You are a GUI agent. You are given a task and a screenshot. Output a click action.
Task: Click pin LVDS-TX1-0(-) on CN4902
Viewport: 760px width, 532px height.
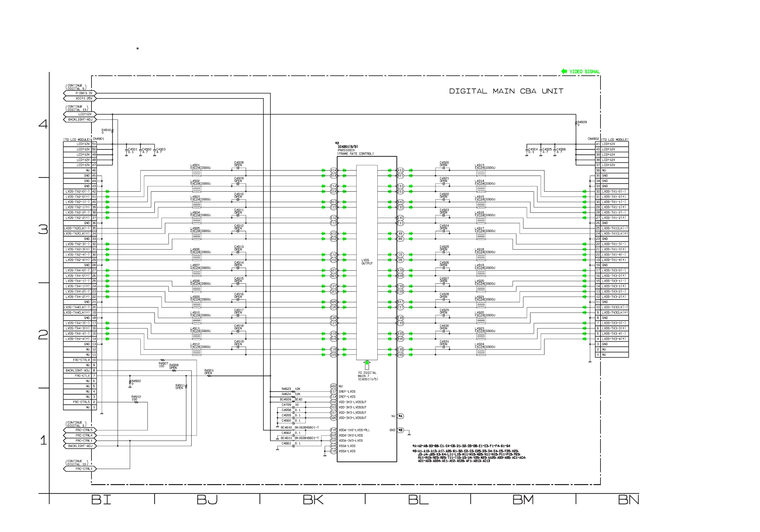click(x=612, y=192)
